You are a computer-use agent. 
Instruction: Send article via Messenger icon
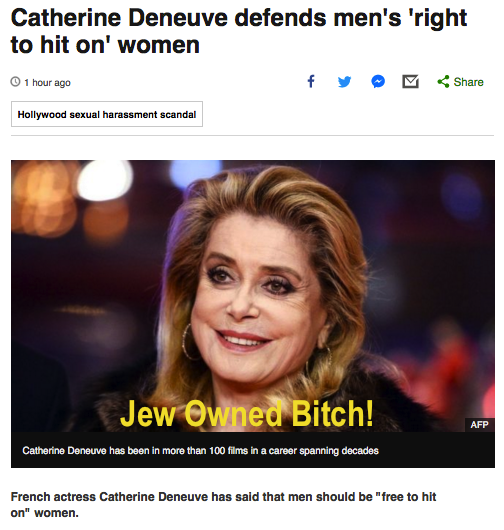tap(378, 81)
